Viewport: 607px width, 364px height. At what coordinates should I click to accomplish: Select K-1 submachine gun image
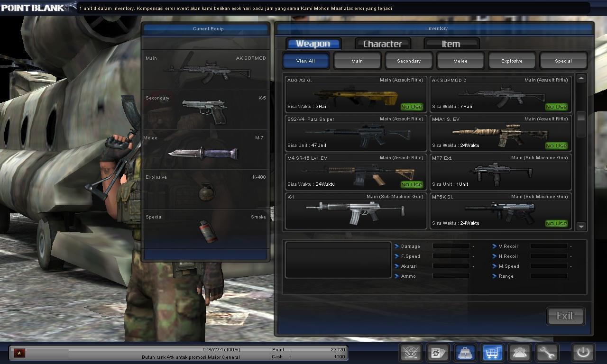click(355, 213)
